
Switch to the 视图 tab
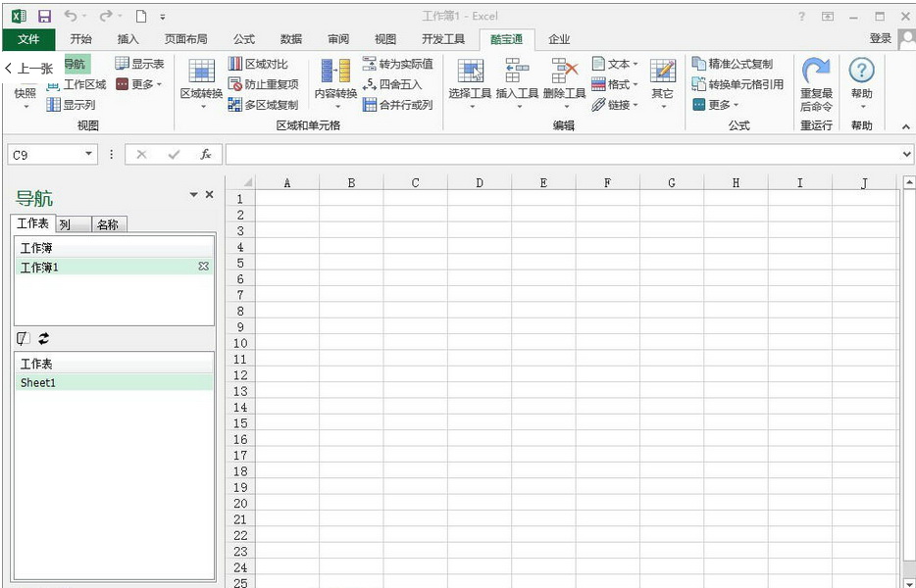(x=385, y=39)
